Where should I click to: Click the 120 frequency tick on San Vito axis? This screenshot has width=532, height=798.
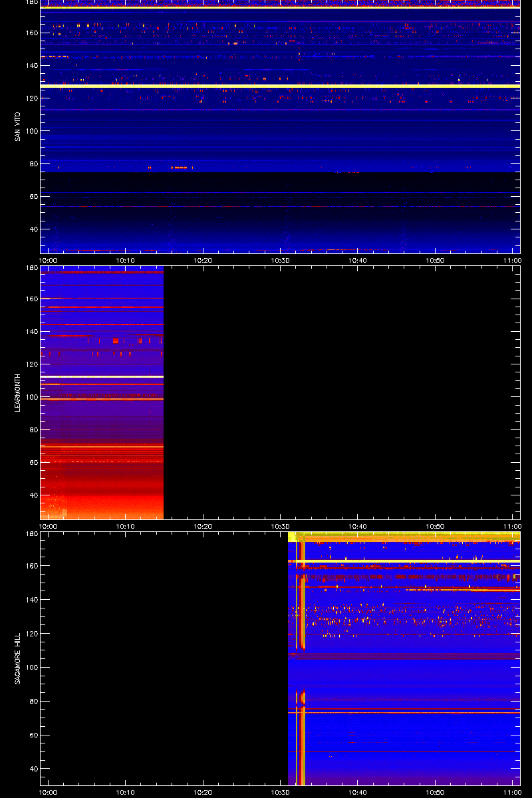[31, 98]
